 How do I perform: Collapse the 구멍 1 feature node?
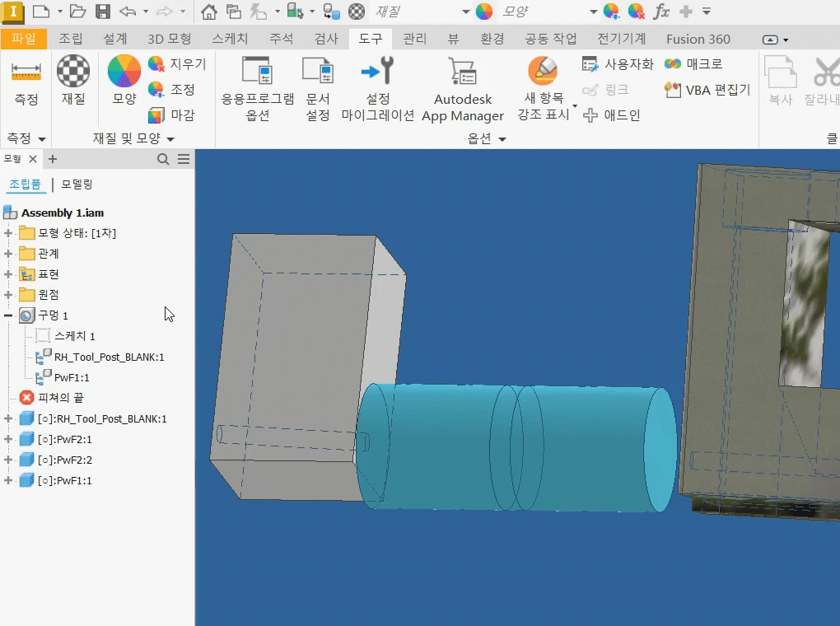(x=9, y=315)
